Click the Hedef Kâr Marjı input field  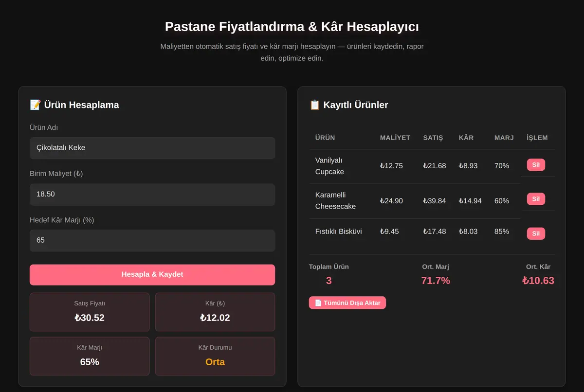pos(152,240)
